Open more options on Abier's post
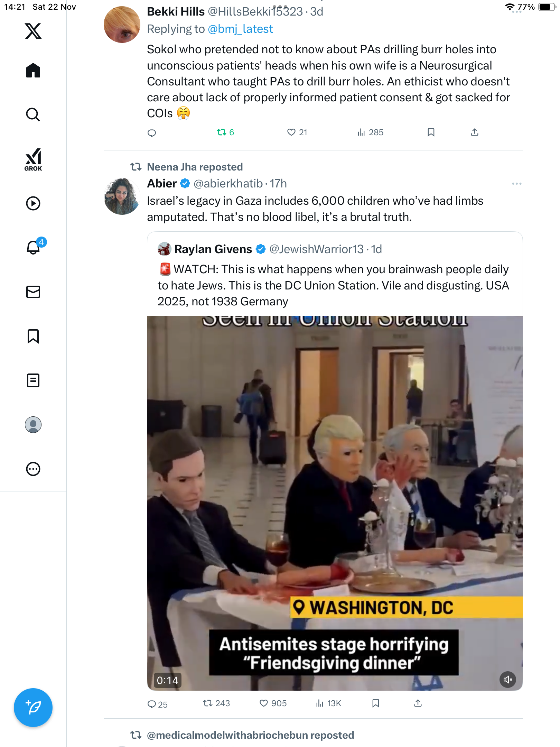The height and width of the screenshot is (747, 560). coord(516,184)
